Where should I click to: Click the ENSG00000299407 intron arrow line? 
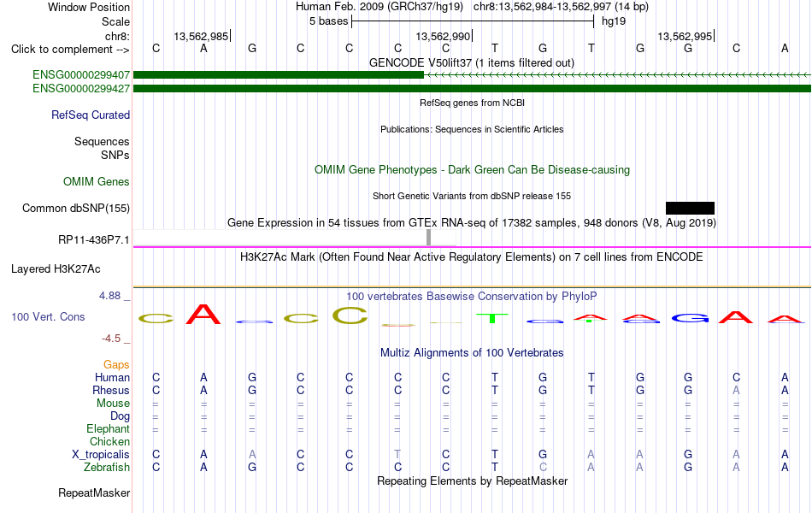tap(617, 75)
